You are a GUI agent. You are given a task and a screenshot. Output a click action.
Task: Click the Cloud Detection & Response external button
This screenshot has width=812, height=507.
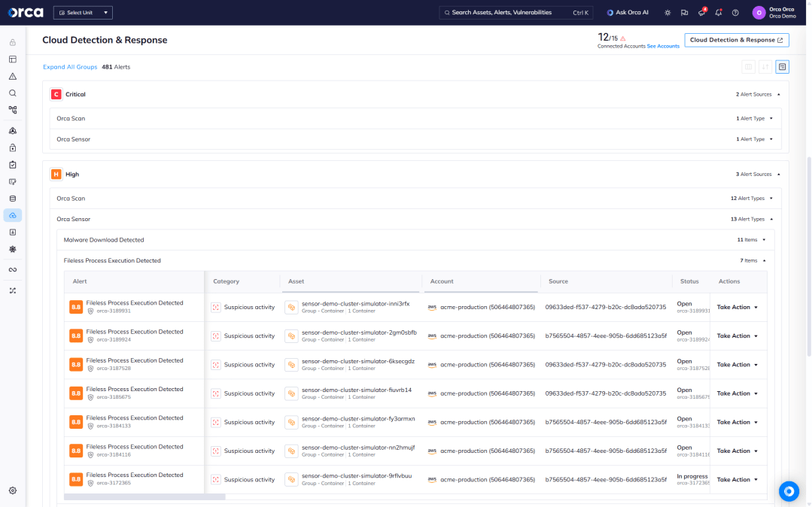[x=736, y=40]
